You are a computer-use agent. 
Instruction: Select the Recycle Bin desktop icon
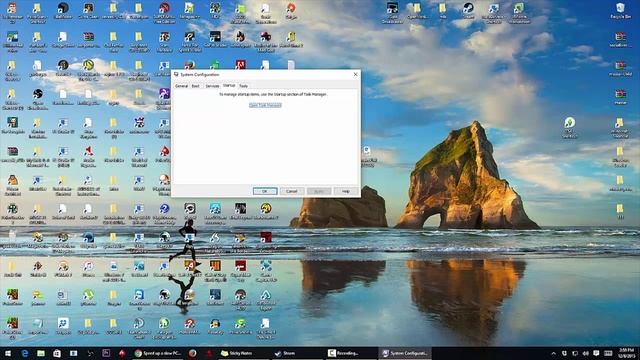pos(620,11)
